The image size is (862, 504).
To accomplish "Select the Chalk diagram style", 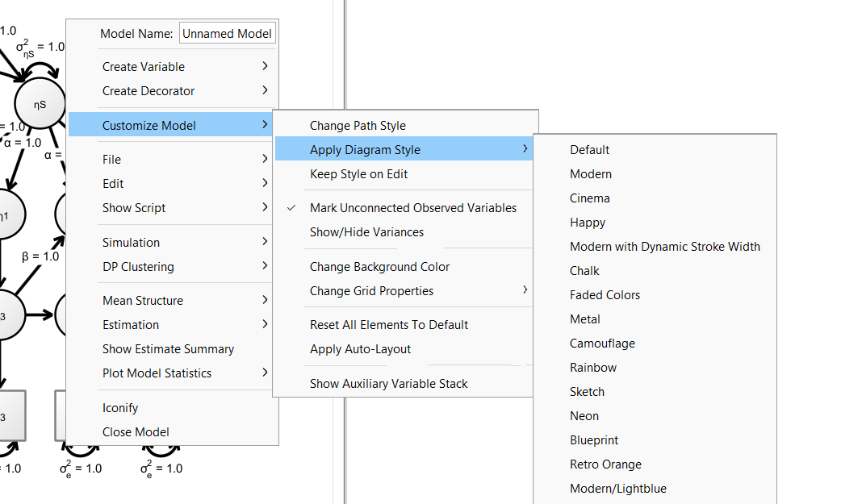I will point(584,271).
